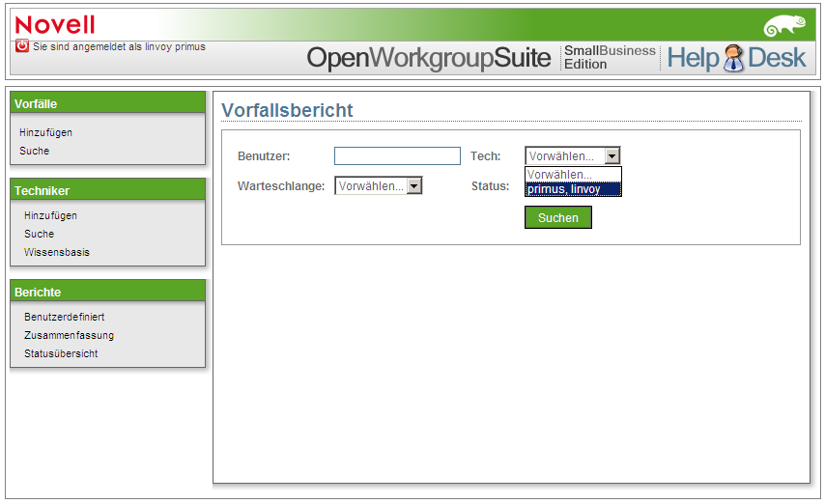The height and width of the screenshot is (504, 825).
Task: Click the Status label
Action: click(490, 186)
